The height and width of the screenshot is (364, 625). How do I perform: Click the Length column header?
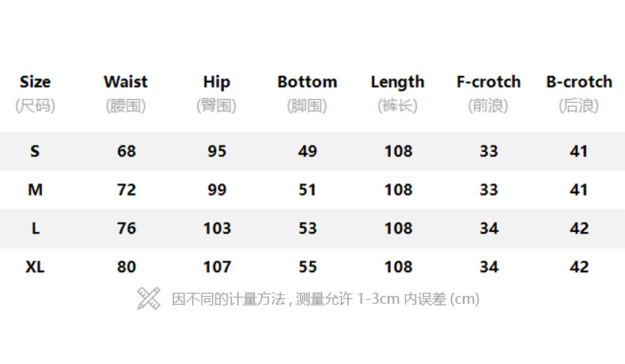click(x=397, y=82)
